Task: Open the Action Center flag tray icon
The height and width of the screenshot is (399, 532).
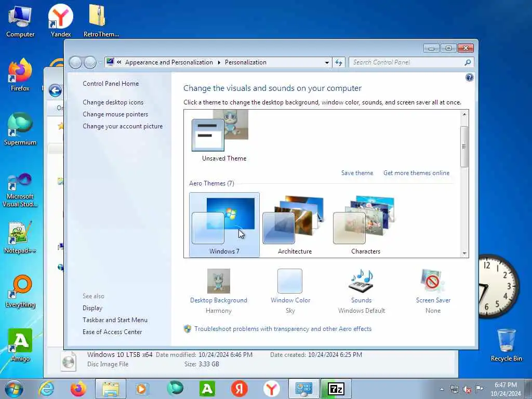Action: point(479,389)
